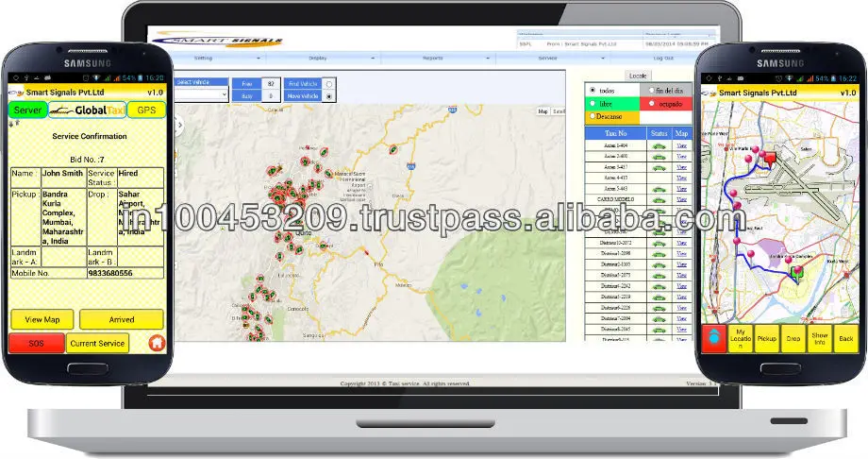Click the isolated taxi marker on the map

pyautogui.click(x=393, y=147)
